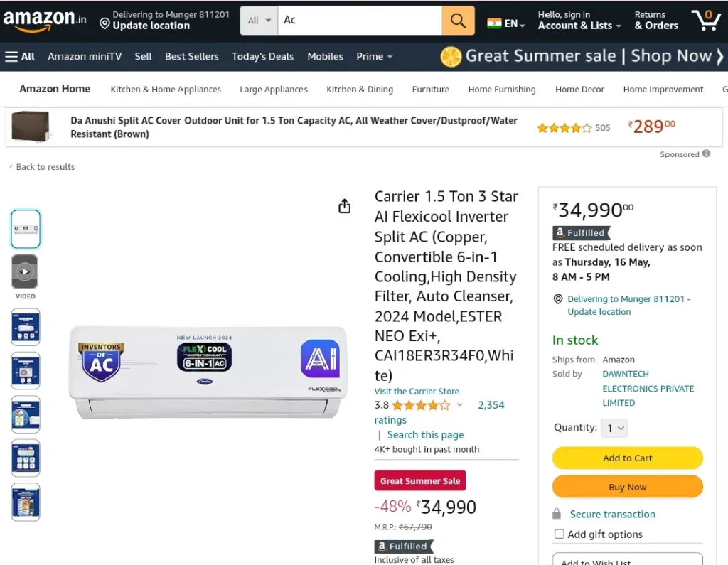The height and width of the screenshot is (565, 728).
Task: Open Today's Deals in nav bar
Action: coord(263,57)
